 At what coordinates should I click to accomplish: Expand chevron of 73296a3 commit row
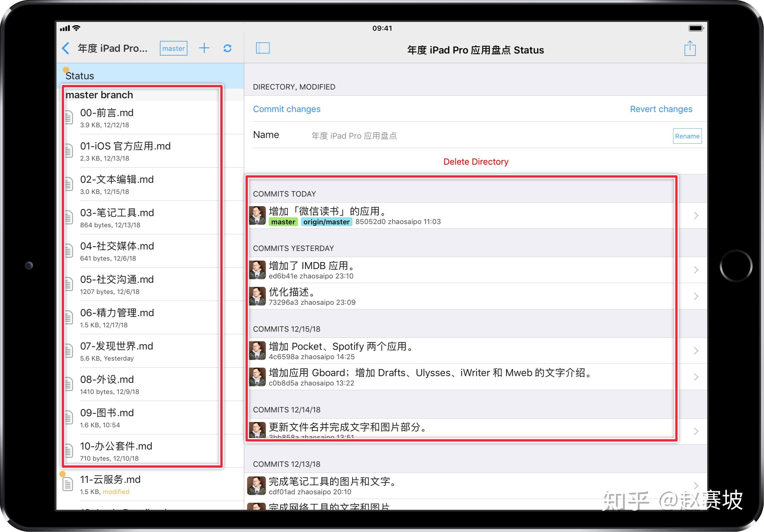pyautogui.click(x=696, y=296)
